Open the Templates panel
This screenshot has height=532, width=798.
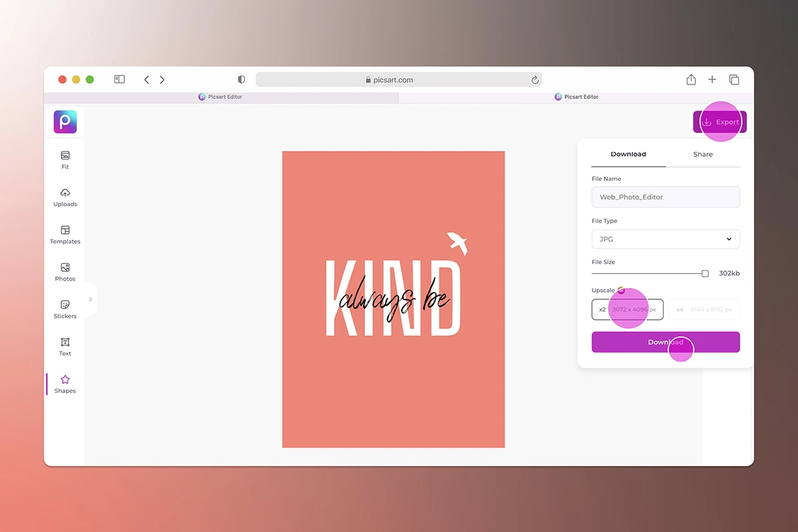pyautogui.click(x=65, y=234)
